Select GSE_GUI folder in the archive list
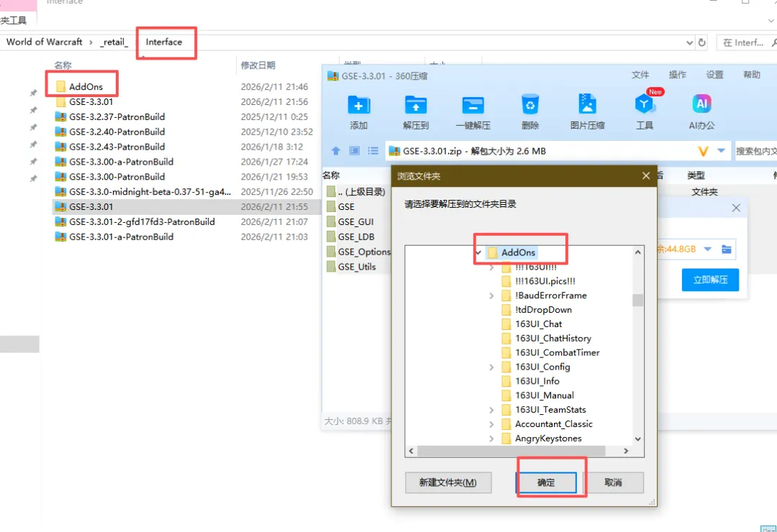 (x=350, y=222)
